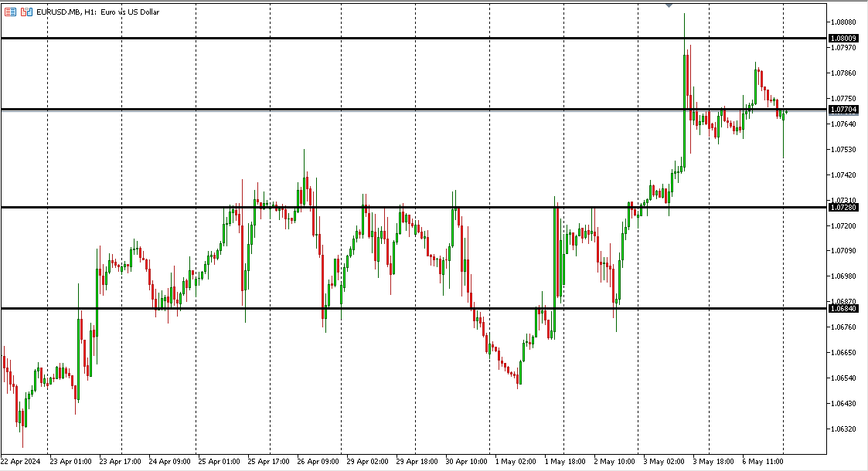Image resolution: width=868 pixels, height=471 pixels.
Task: Click the 1.06540 price scale value
Action: coord(843,378)
